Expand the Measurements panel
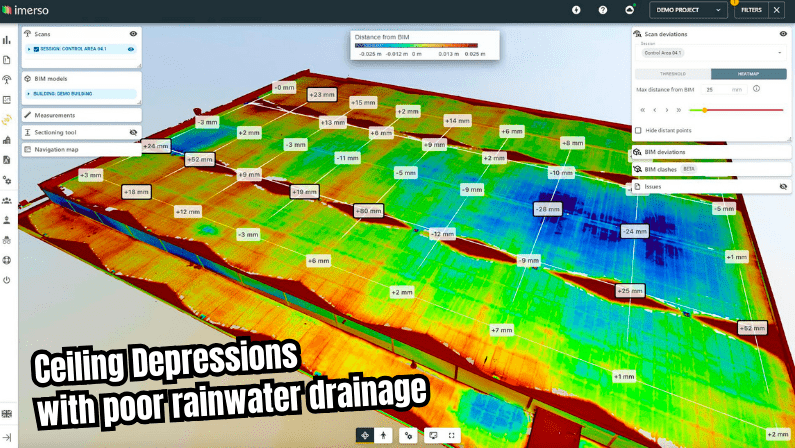This screenshot has height=448, width=795. click(82, 115)
